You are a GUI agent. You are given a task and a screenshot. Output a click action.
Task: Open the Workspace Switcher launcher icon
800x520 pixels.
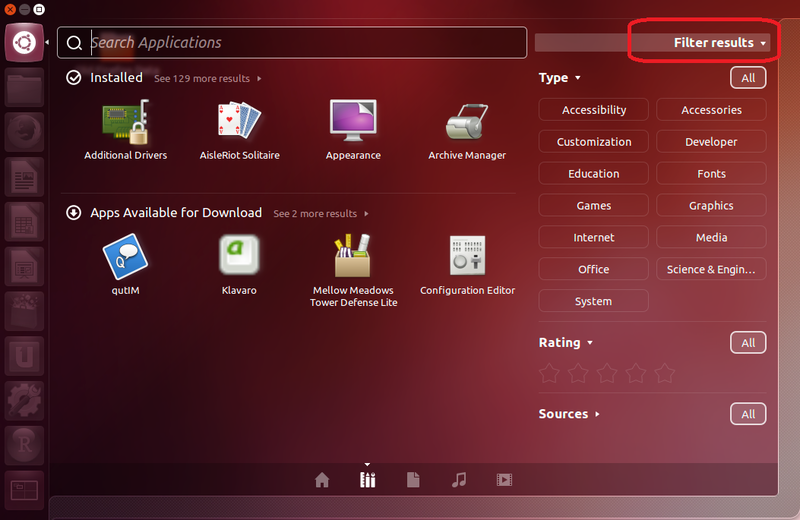point(24,490)
